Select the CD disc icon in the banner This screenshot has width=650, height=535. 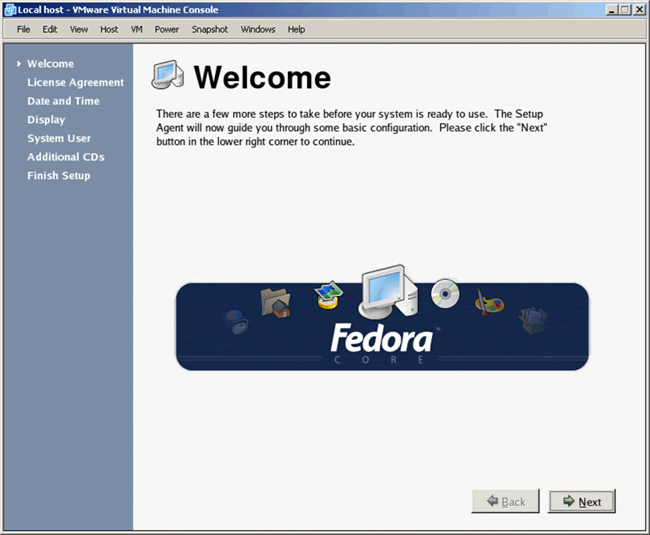pos(445,292)
